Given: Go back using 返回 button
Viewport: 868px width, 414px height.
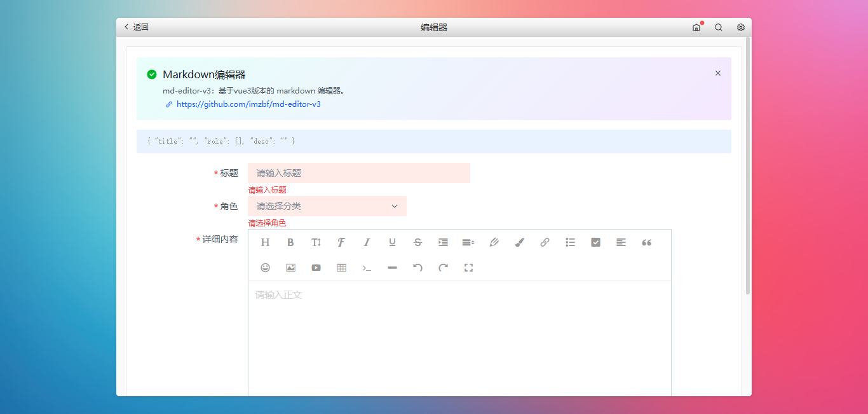Looking at the screenshot, I should (x=136, y=27).
